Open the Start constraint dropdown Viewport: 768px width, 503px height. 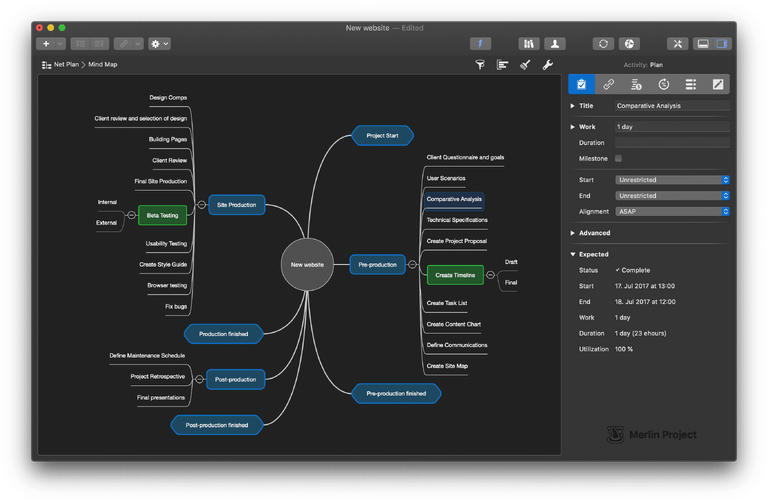click(671, 180)
